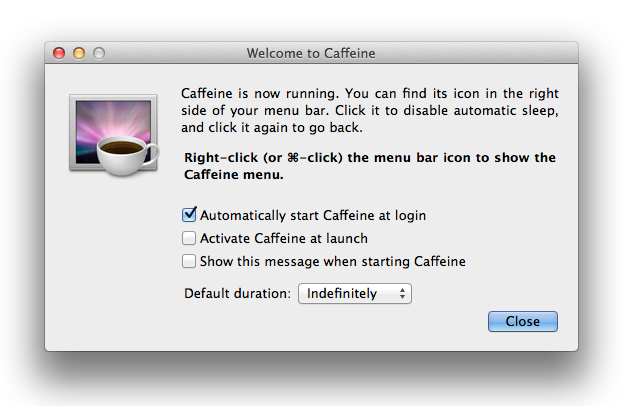Click the "Automatically start Caffeine at login" label text
This screenshot has width=623, height=406.
pyautogui.click(x=313, y=215)
